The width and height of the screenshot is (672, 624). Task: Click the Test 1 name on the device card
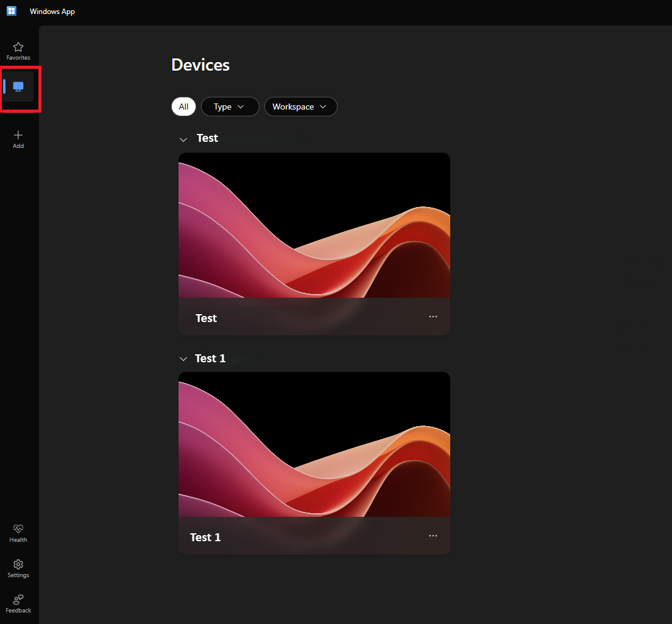[x=205, y=538]
